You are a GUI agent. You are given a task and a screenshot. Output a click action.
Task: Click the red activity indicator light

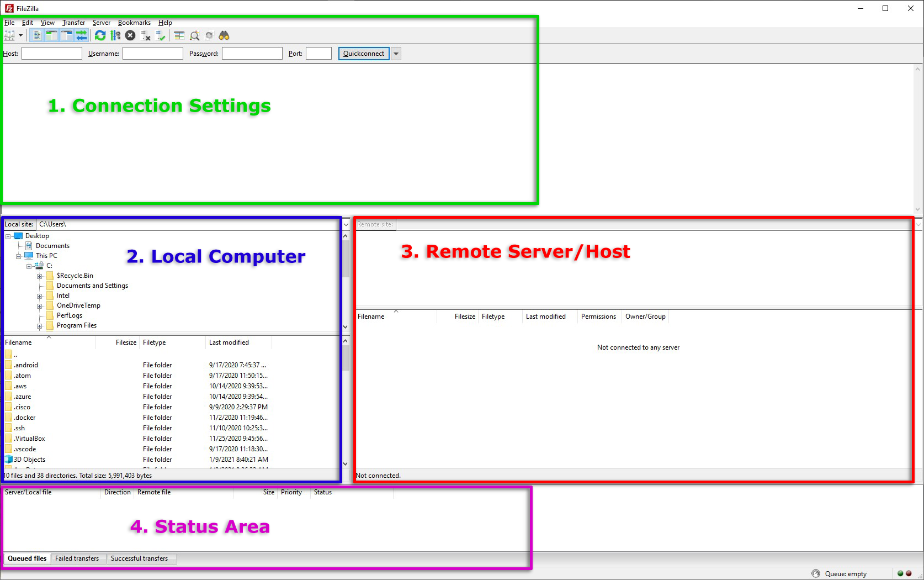click(x=909, y=573)
